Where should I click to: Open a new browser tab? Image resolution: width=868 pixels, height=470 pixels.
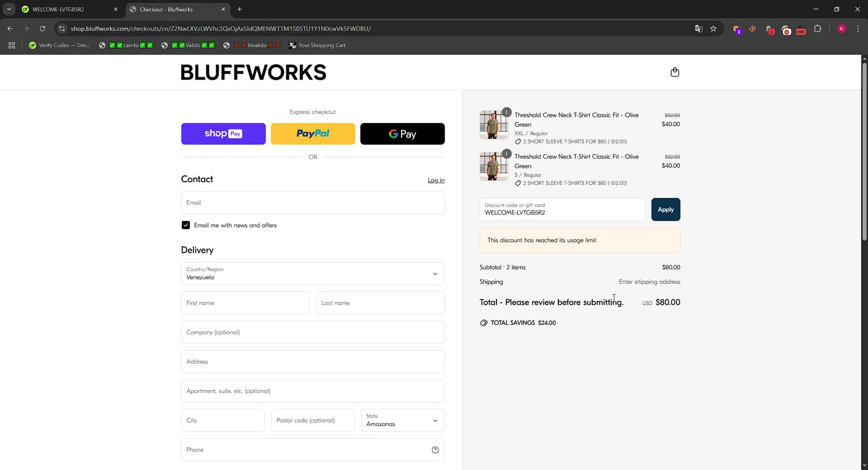coord(240,9)
